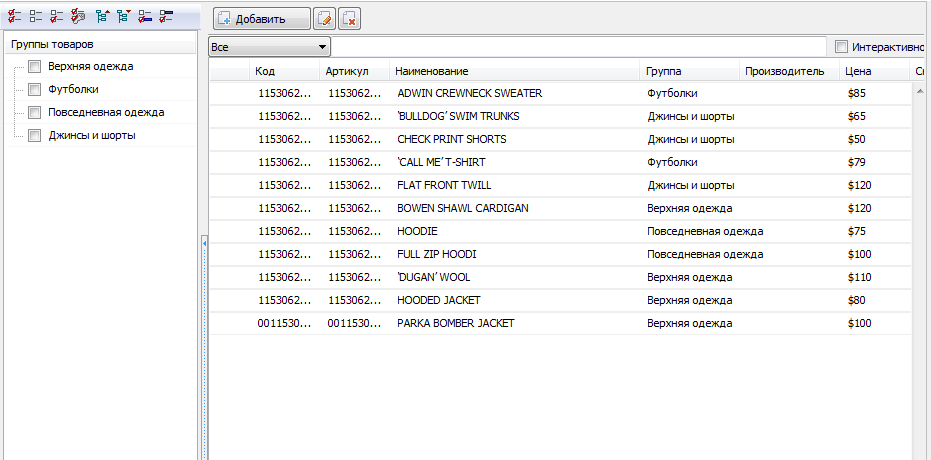Click the Артикул cell of the 'DUGAN' WOOL row

[x=354, y=278]
